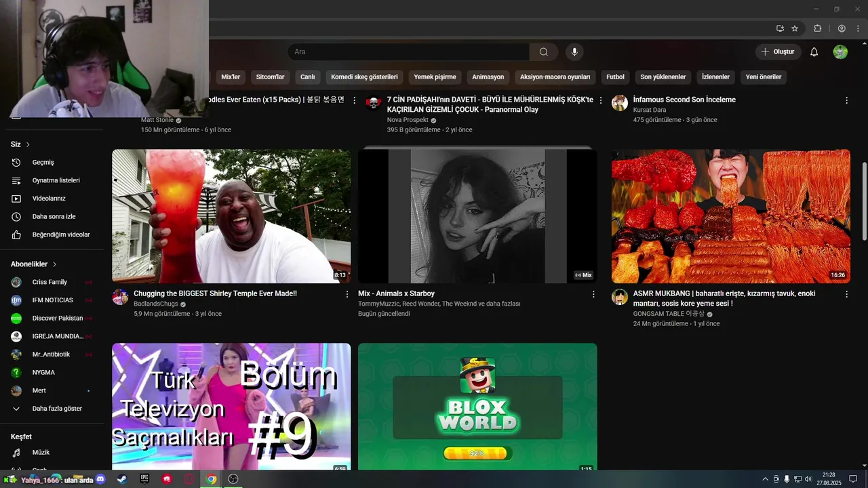Expand the Siz section chevron
Viewport: 868px width, 488px height.
pos(28,144)
